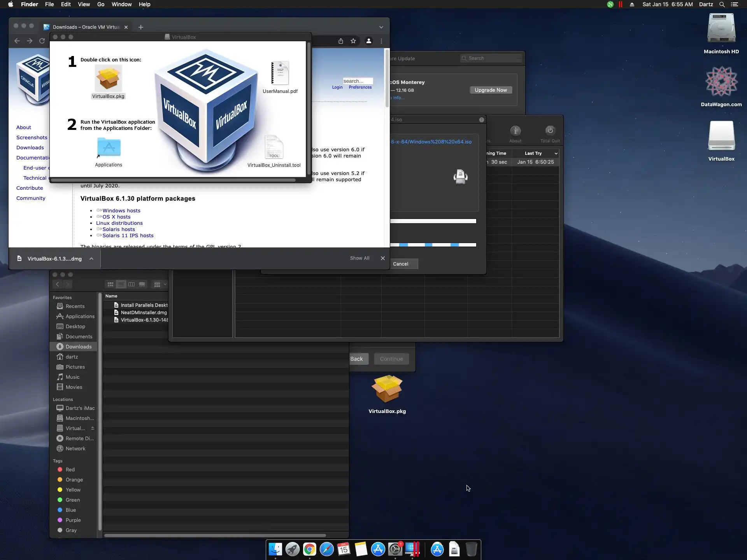Click the About info icon in downloader

click(515, 131)
